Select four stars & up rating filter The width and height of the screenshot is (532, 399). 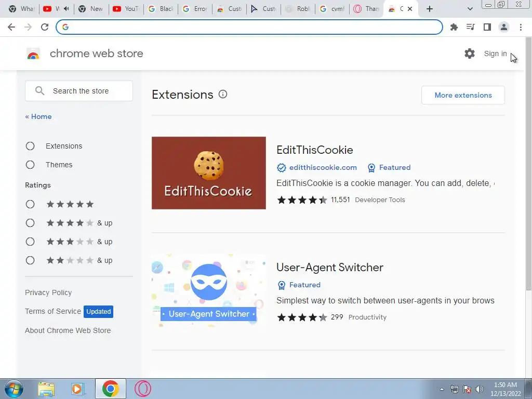point(30,223)
